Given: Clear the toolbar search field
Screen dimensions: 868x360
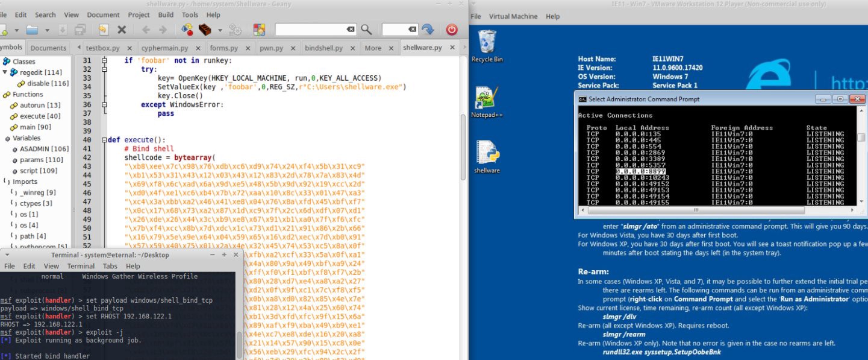Looking at the screenshot, I should (x=351, y=29).
